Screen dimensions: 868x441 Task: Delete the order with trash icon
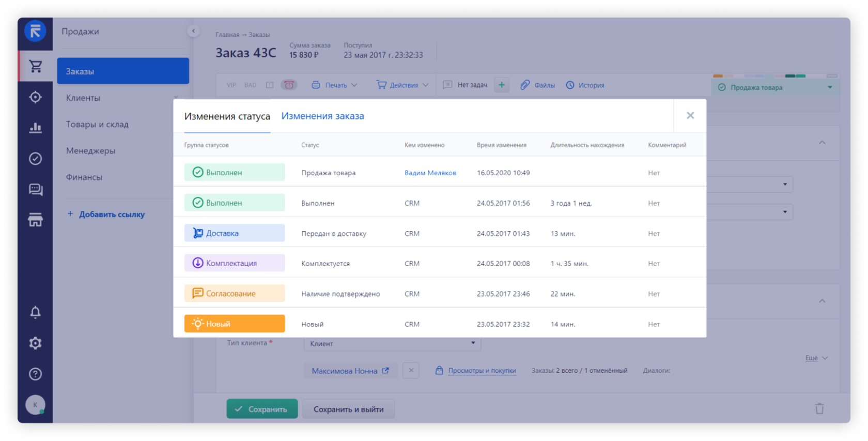(819, 409)
